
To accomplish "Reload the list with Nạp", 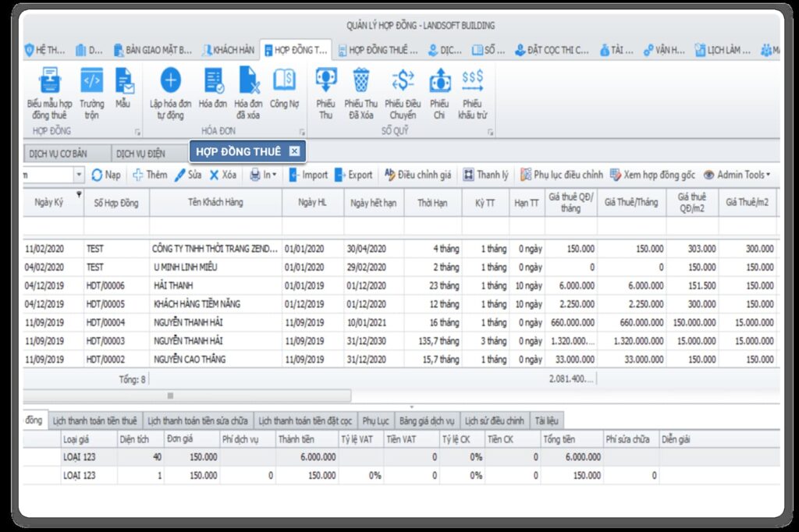I will (x=106, y=175).
